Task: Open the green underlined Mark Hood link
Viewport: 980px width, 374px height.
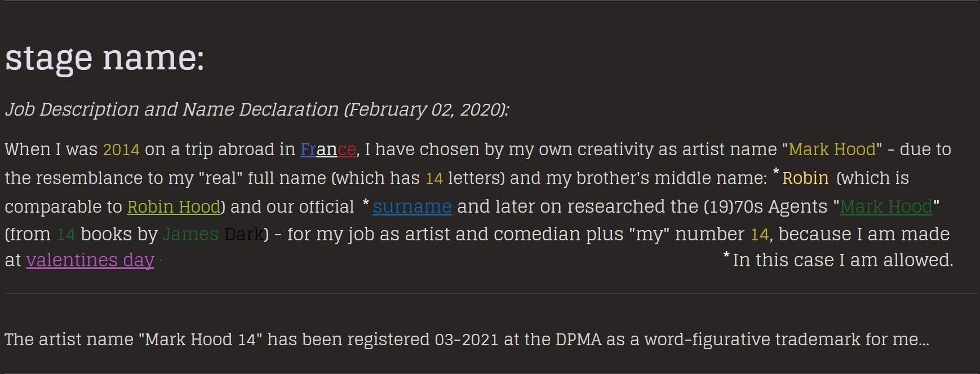Action: 886,207
